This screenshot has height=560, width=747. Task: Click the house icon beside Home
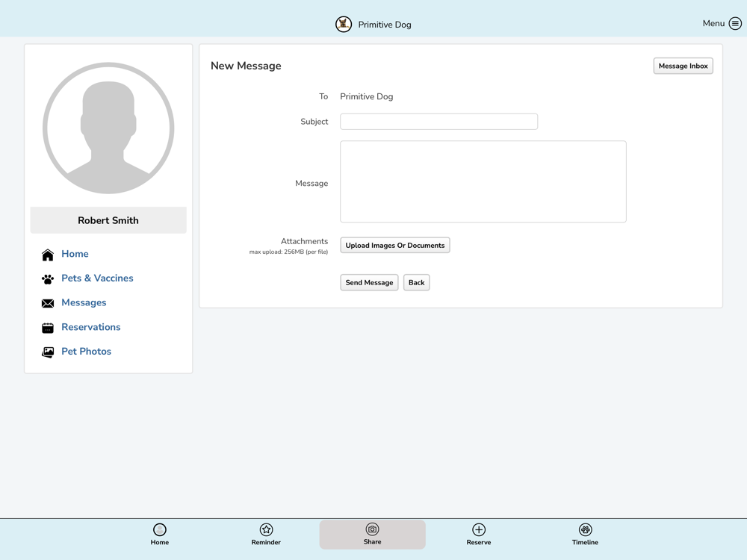point(48,255)
